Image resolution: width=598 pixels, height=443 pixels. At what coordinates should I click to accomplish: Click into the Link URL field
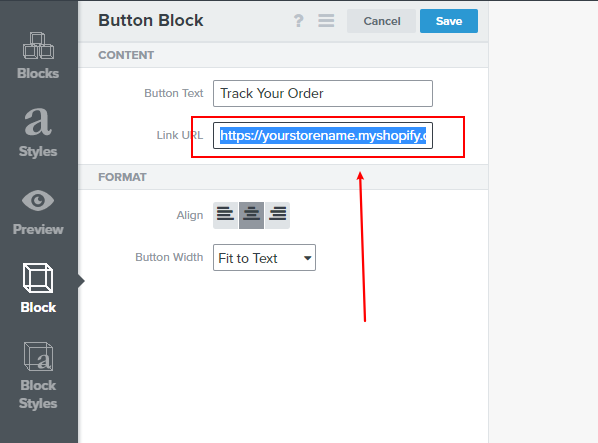click(x=323, y=135)
